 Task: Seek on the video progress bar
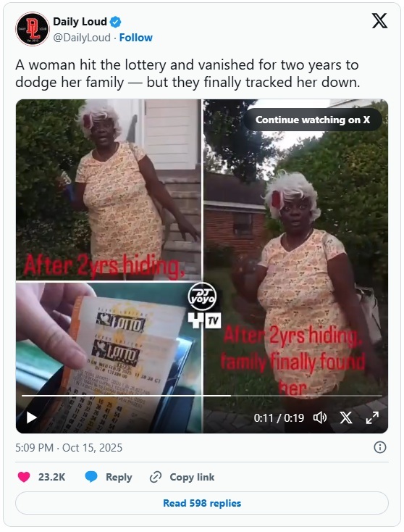[202, 396]
